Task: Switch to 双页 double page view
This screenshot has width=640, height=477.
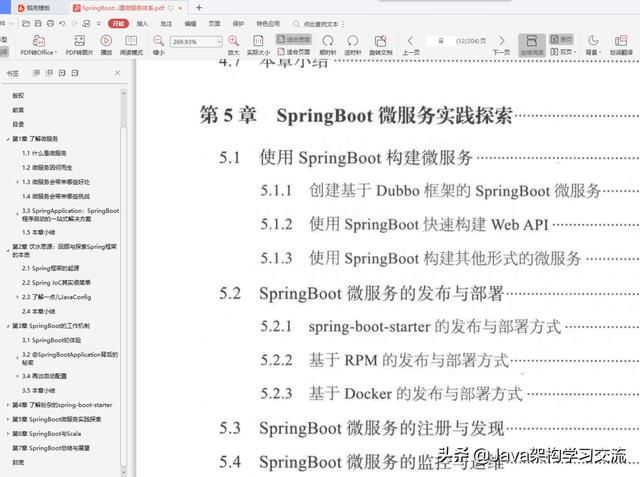Action: coord(563,52)
